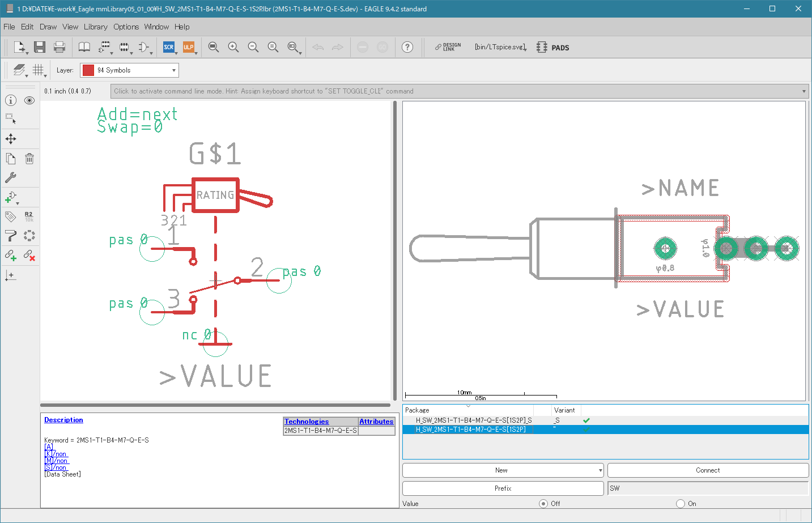Click the Print icon
812x523 pixels.
point(59,47)
